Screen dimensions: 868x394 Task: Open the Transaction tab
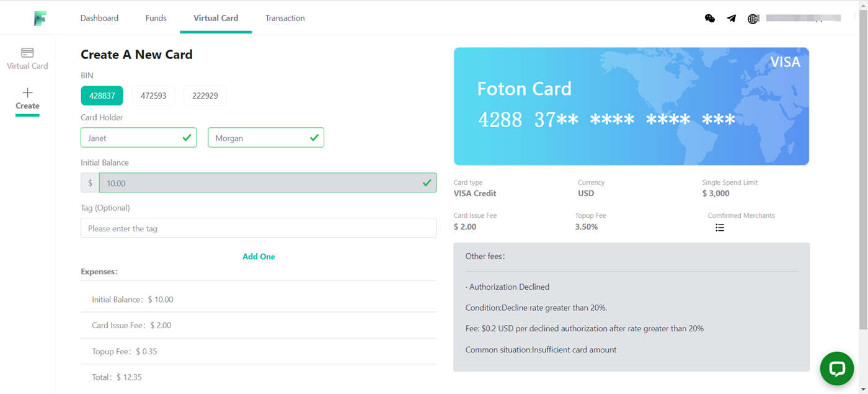[x=285, y=18]
